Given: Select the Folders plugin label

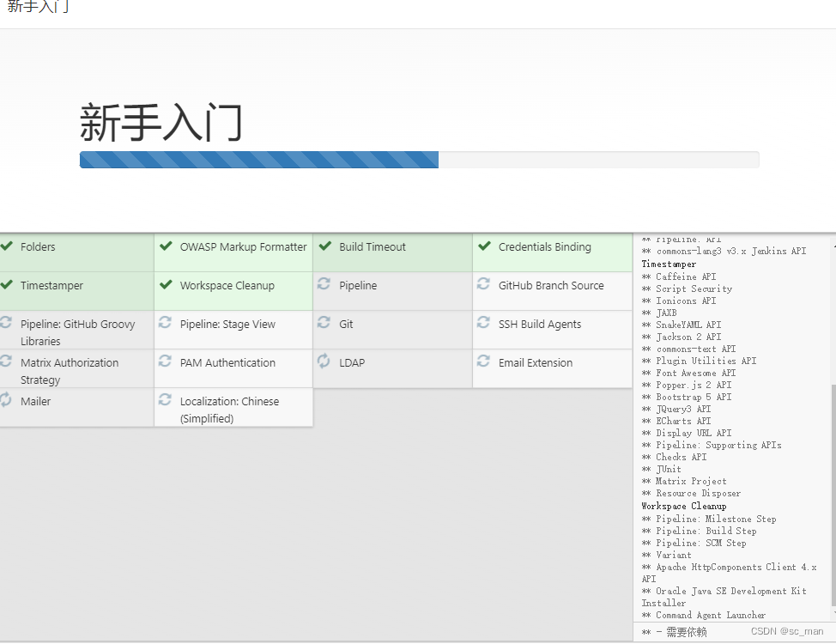Looking at the screenshot, I should pyautogui.click(x=38, y=247).
